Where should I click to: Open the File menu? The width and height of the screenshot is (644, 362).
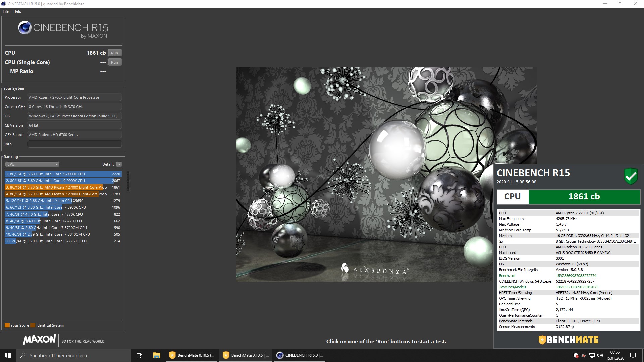(6, 11)
